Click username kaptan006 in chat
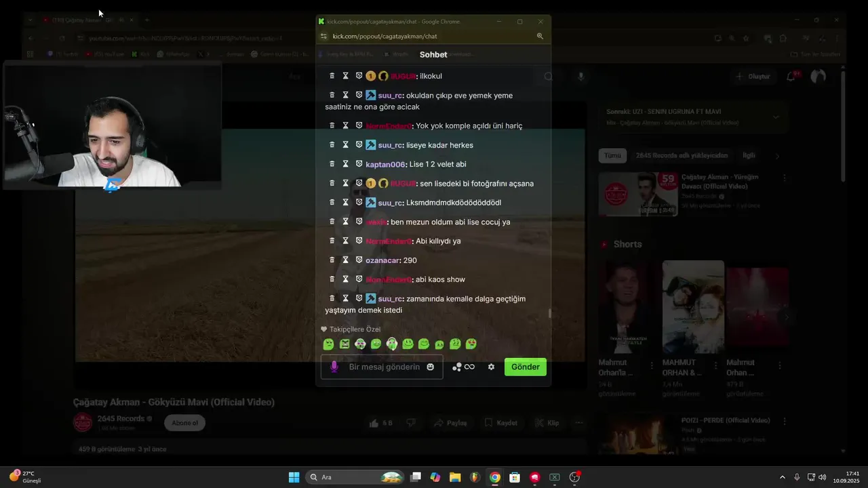The width and height of the screenshot is (868, 488). 385,164
